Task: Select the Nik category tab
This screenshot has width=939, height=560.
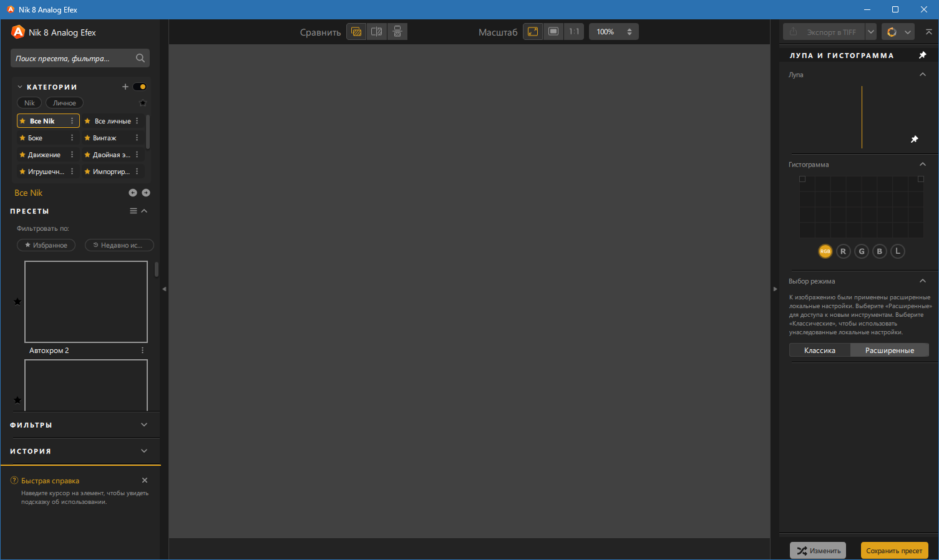Action: click(x=29, y=103)
